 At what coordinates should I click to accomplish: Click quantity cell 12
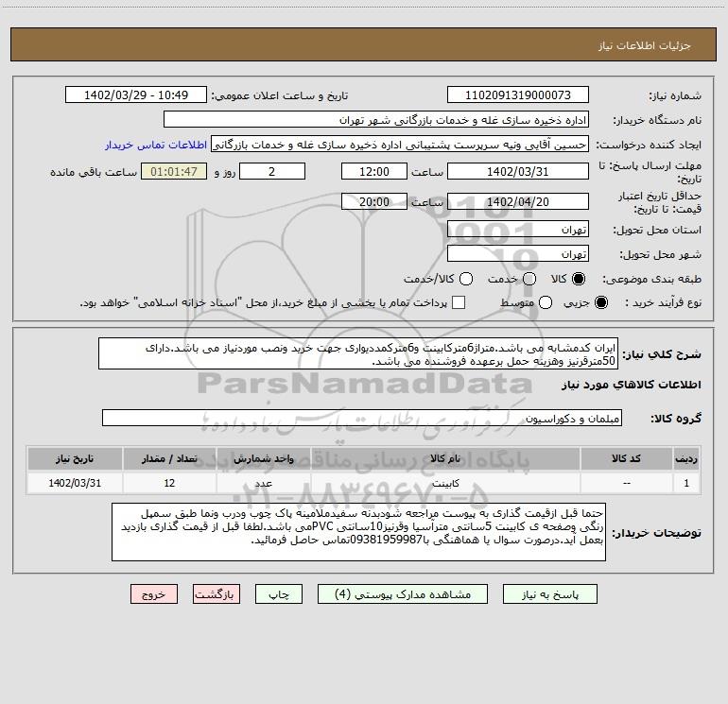(x=169, y=483)
